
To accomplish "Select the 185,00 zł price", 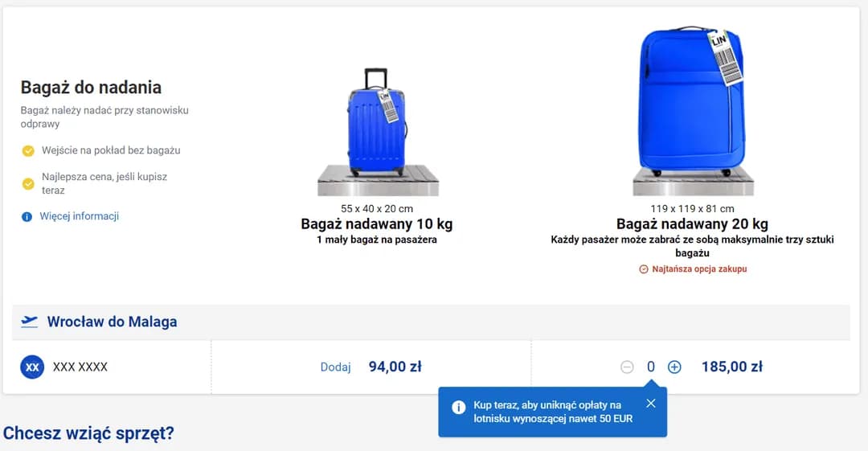I will point(731,367).
